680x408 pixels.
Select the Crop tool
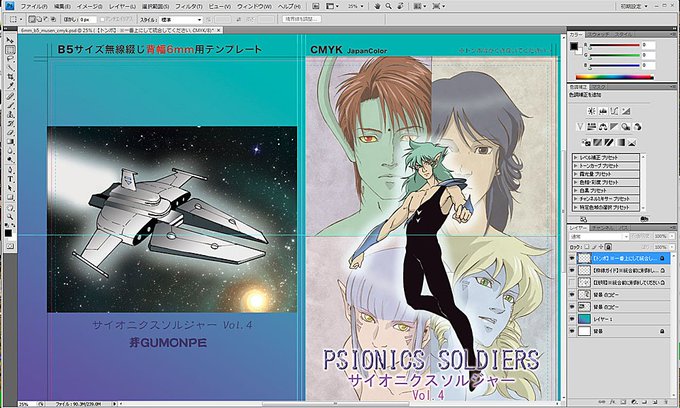[10, 77]
